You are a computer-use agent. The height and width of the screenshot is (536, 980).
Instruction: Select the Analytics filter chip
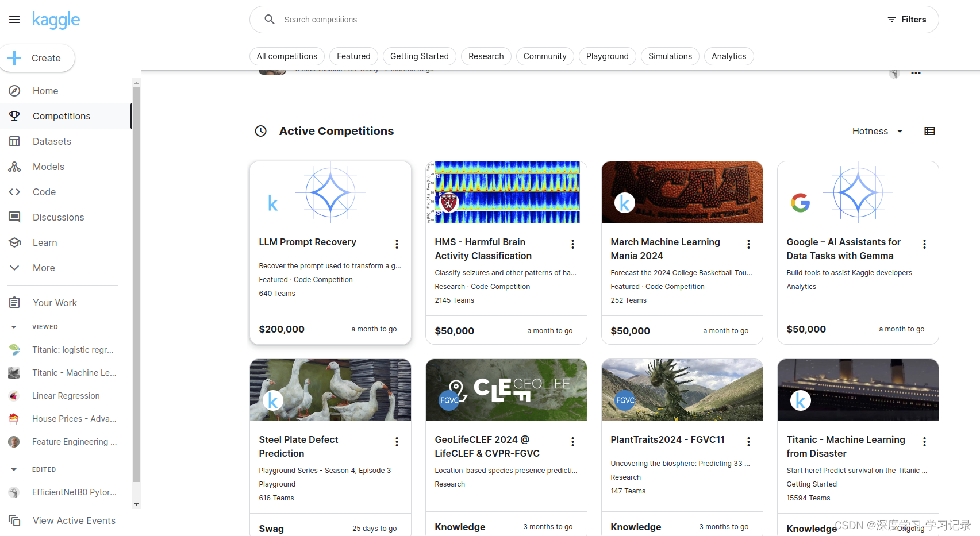click(729, 56)
